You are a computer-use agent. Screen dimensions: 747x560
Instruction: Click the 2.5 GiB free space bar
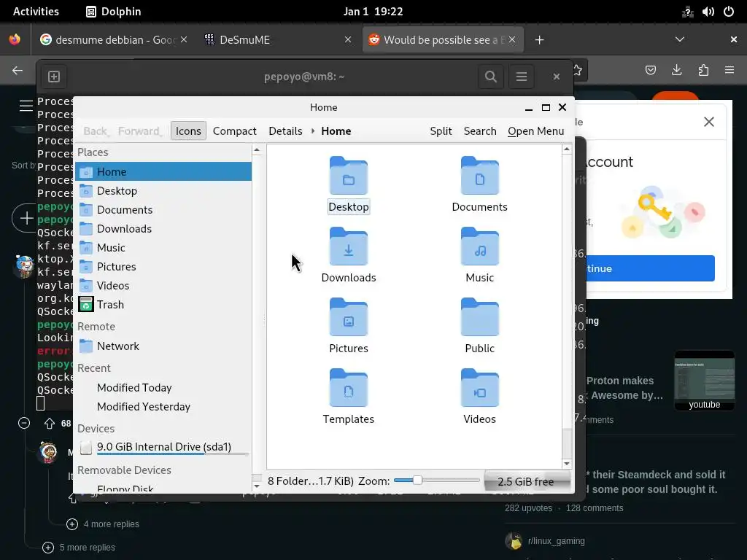click(x=527, y=481)
